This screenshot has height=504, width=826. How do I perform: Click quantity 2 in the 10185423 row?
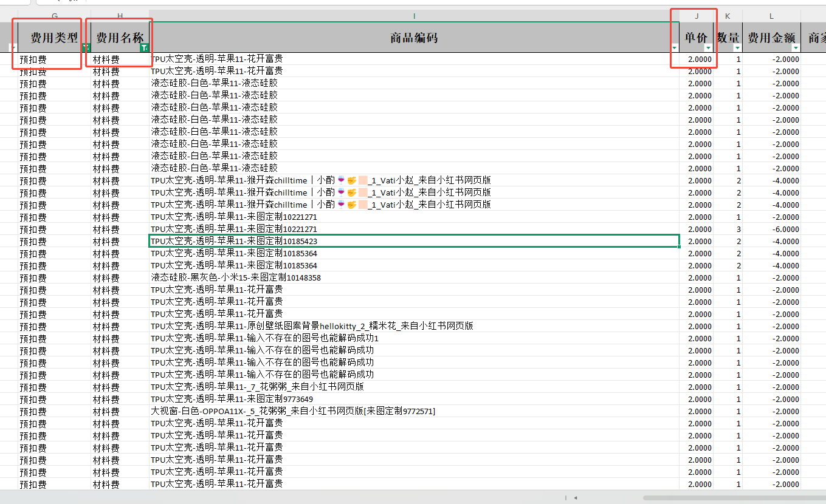[728, 241]
